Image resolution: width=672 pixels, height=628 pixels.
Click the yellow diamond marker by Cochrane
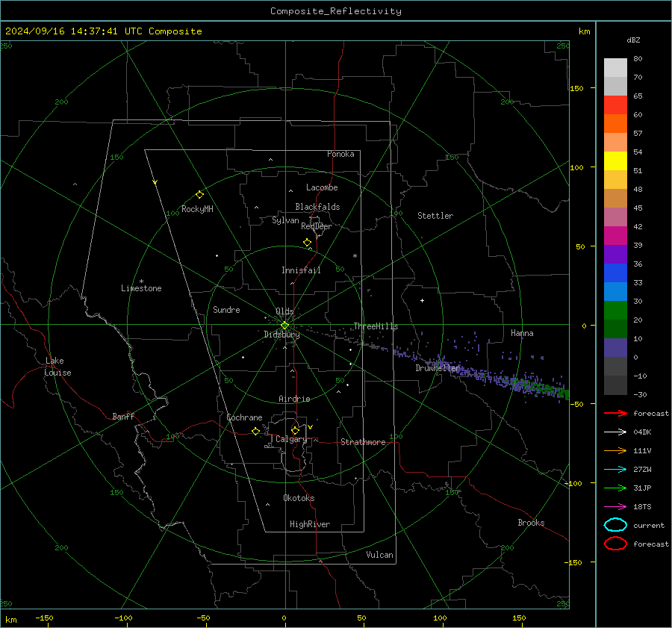click(255, 431)
